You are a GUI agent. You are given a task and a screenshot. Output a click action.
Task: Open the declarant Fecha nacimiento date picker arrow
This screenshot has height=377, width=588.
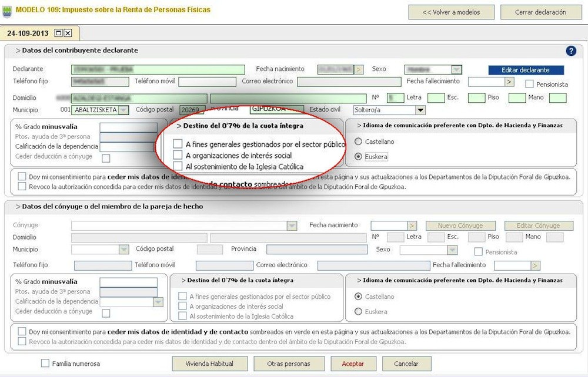pos(359,70)
